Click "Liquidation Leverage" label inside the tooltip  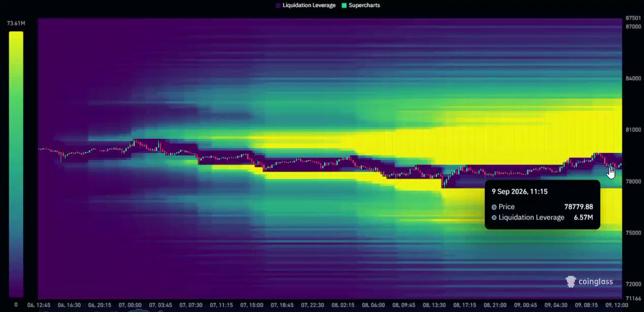pyautogui.click(x=531, y=218)
